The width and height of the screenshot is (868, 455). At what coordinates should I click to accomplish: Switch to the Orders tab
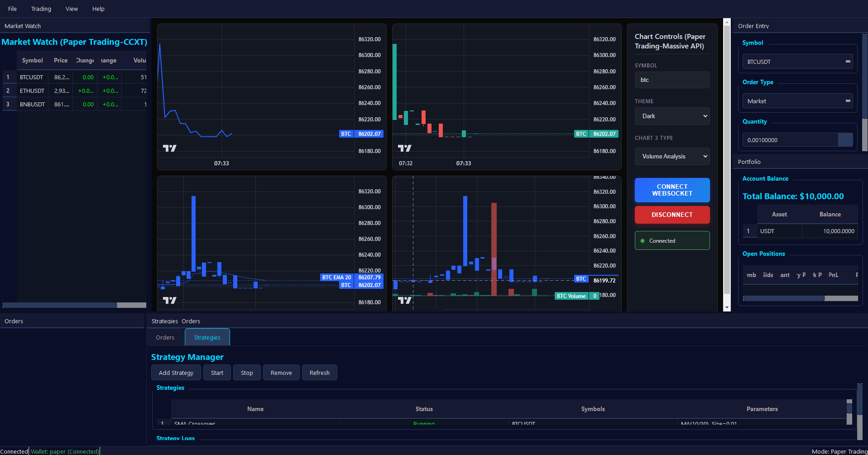pyautogui.click(x=165, y=337)
